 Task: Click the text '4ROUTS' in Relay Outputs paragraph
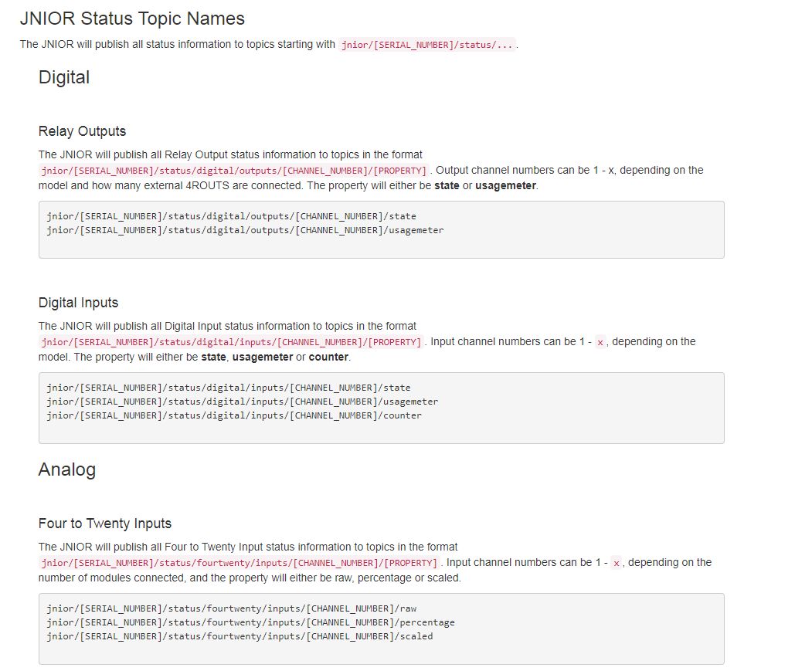point(207,185)
